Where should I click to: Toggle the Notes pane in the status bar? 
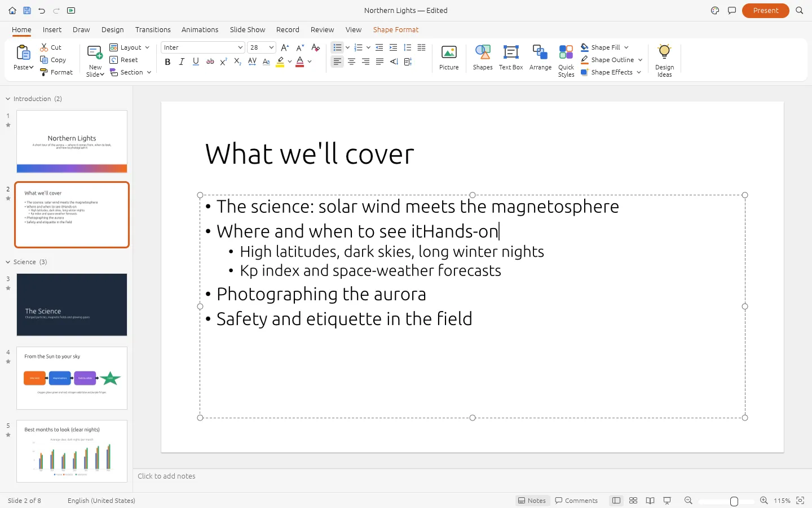tap(532, 501)
